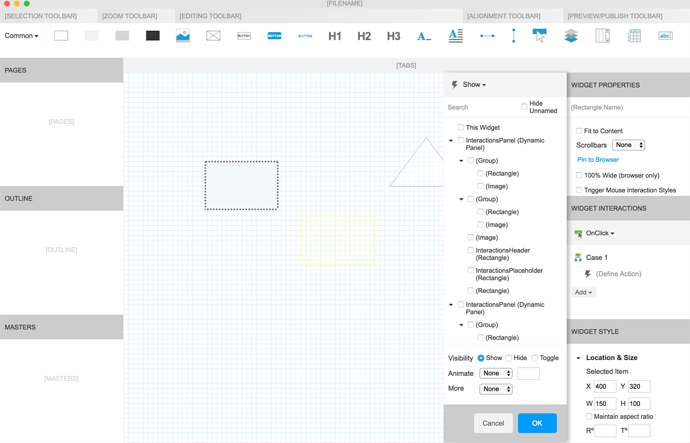
Task: Insert an H1 heading widget
Action: coord(335,36)
